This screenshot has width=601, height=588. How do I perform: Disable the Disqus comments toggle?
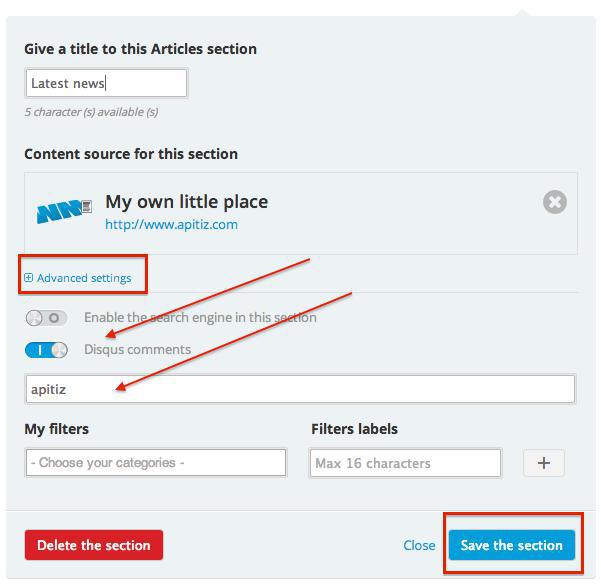46,350
